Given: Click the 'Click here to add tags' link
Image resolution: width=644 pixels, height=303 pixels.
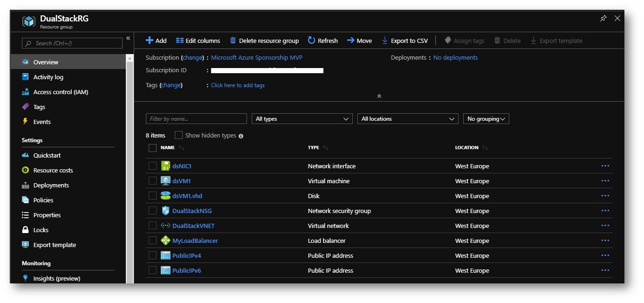Looking at the screenshot, I should point(238,85).
